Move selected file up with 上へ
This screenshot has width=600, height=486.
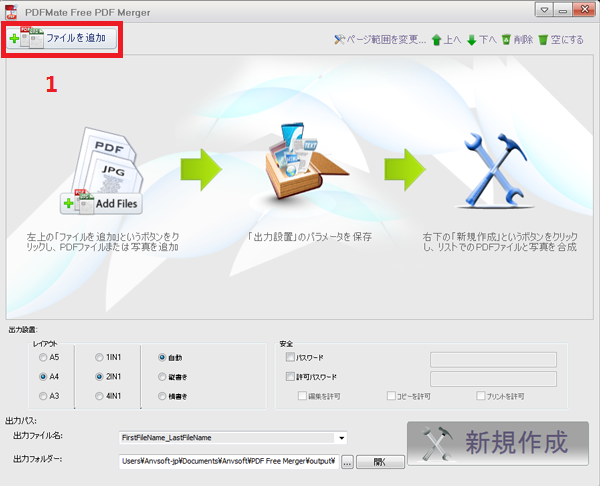point(446,39)
